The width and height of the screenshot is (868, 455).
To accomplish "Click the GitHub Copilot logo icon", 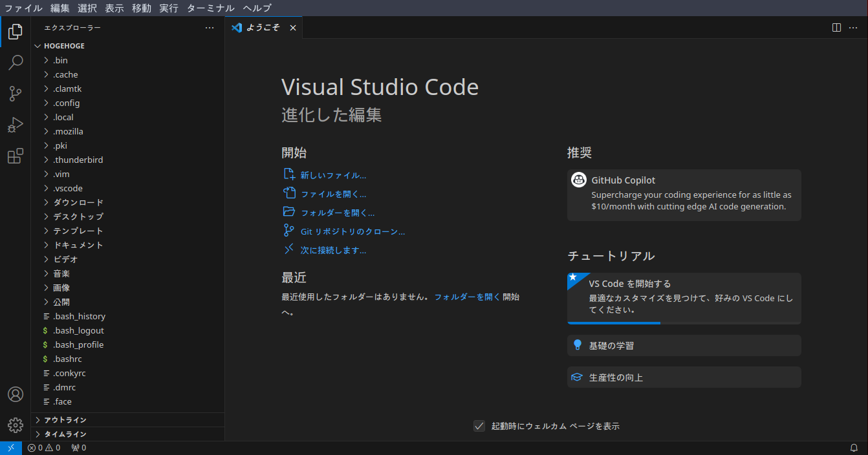I will tap(579, 180).
